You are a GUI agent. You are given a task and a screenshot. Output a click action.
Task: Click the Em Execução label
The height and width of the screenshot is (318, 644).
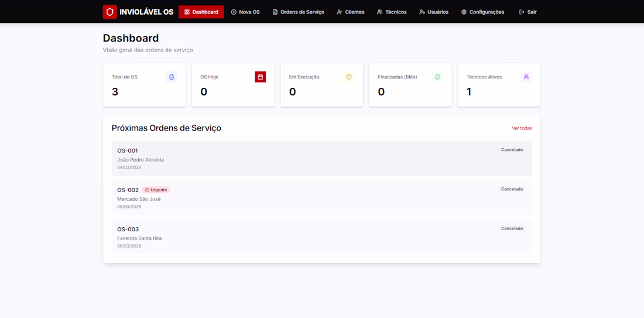pos(304,77)
